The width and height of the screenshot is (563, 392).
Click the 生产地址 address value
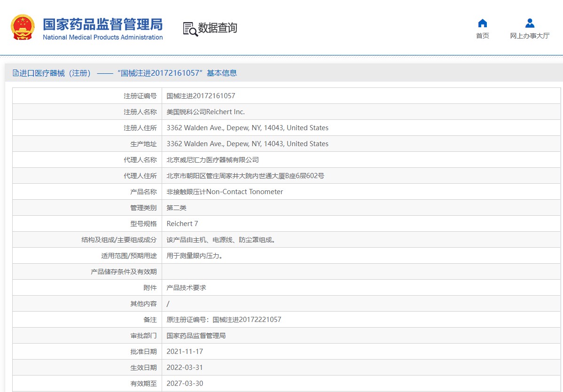tap(247, 143)
